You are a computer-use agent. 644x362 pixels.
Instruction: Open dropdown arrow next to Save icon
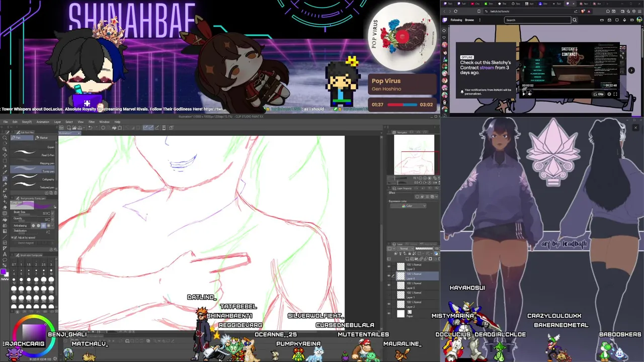pos(84,128)
